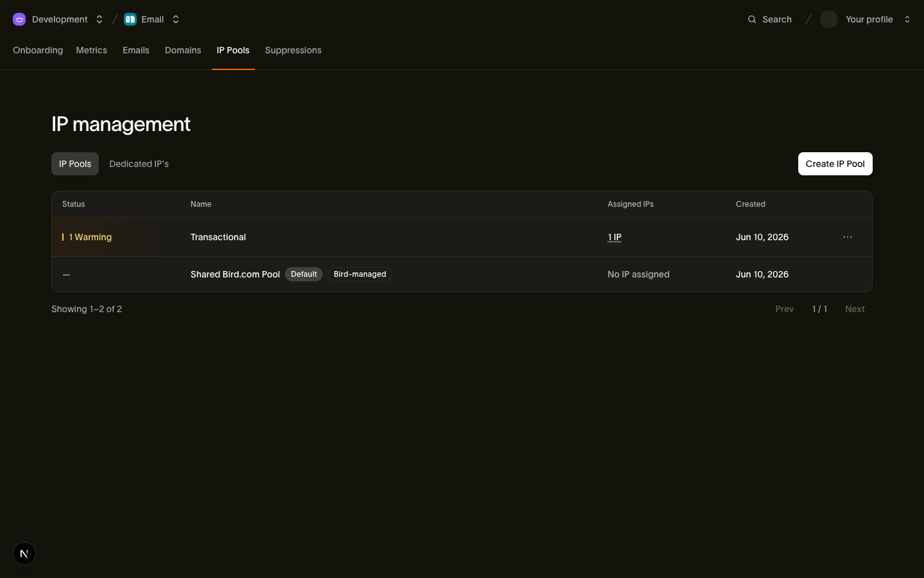924x578 pixels.
Task: Open the Transactional row more-options ellipsis
Action: click(x=848, y=237)
